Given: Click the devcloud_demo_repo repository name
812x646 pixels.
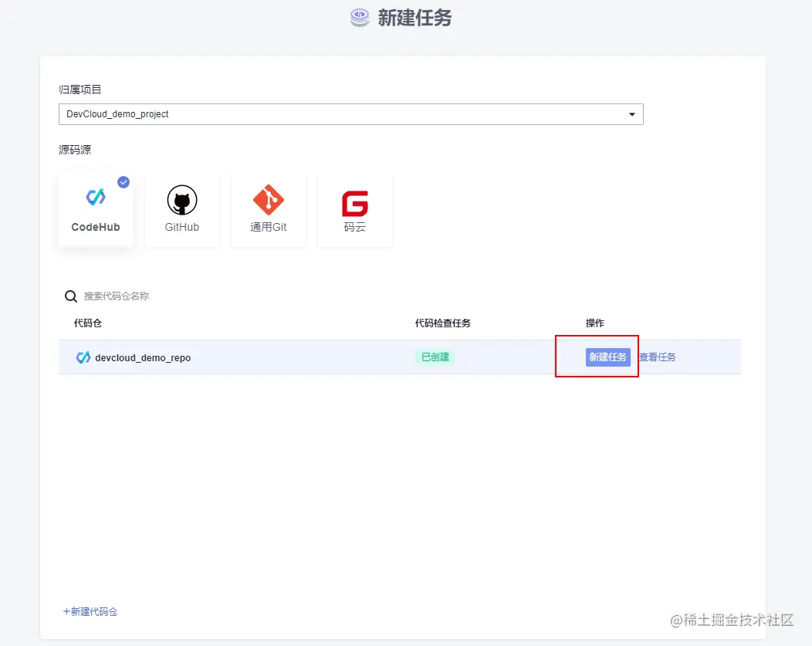Looking at the screenshot, I should coord(143,357).
